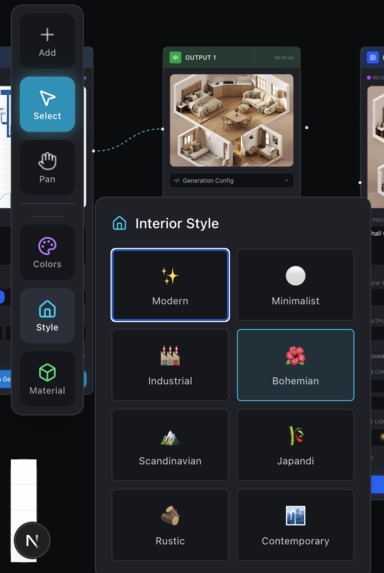Pick the Japandi interior style
The height and width of the screenshot is (573, 384).
point(296,445)
